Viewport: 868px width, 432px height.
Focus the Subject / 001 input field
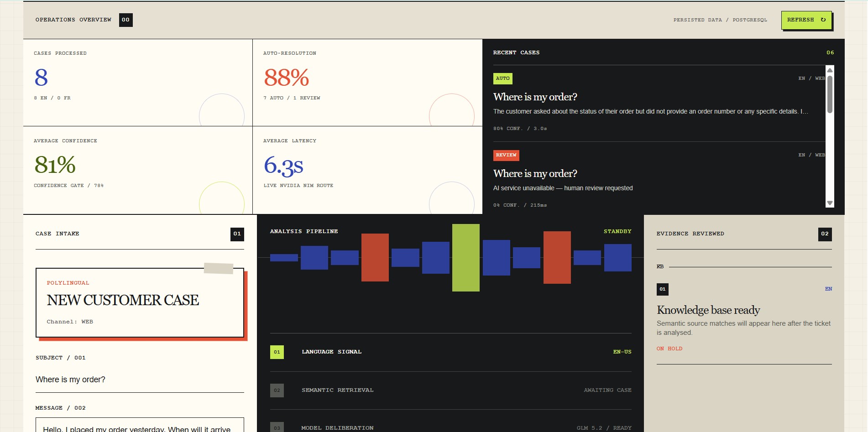click(140, 380)
